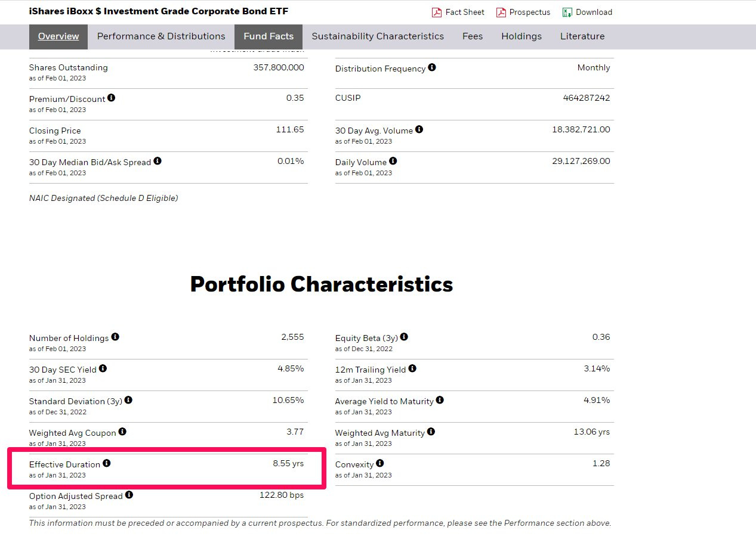Click the Monthly distribution frequency value
The image size is (756, 558).
594,67
